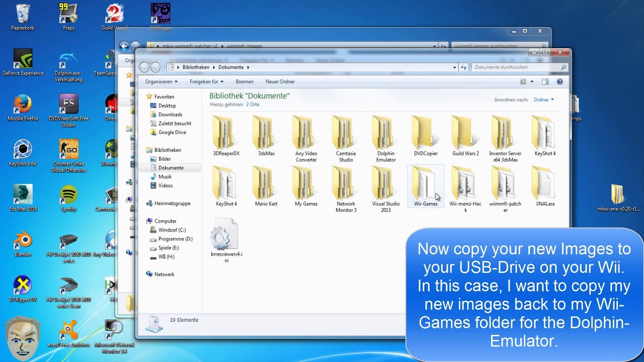The image size is (644, 362).
Task: Open the Freigeben für dropdown
Action: (206, 81)
